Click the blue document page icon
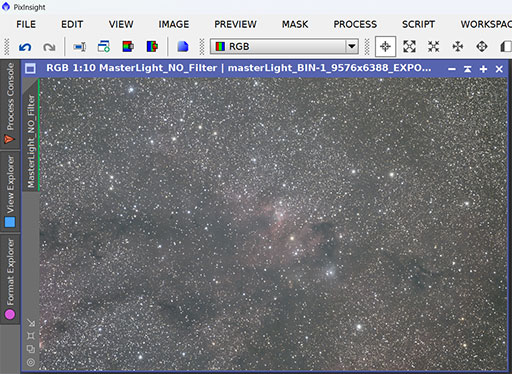The image size is (512, 374). point(183,46)
